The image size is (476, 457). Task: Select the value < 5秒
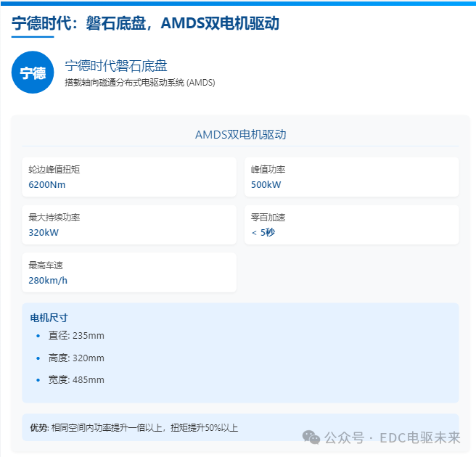click(263, 232)
